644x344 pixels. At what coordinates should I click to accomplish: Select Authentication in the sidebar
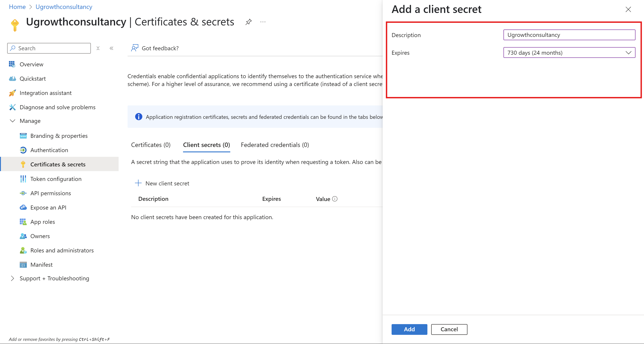click(49, 150)
